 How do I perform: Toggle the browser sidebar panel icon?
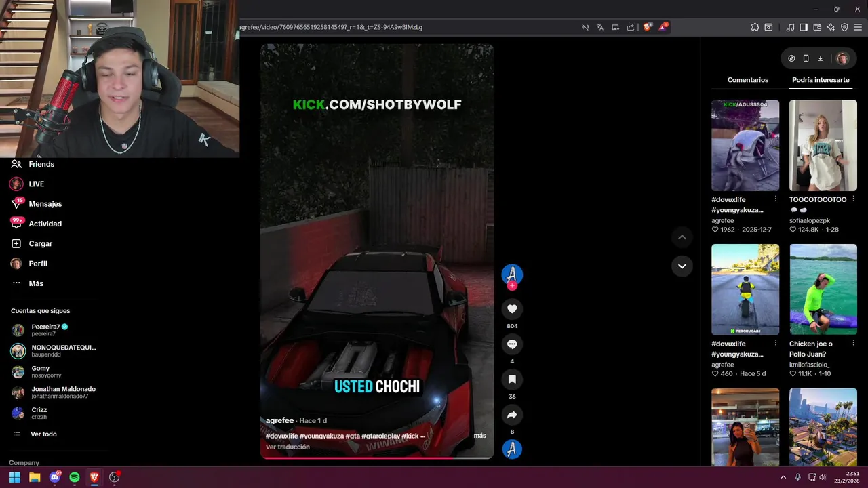pos(804,27)
